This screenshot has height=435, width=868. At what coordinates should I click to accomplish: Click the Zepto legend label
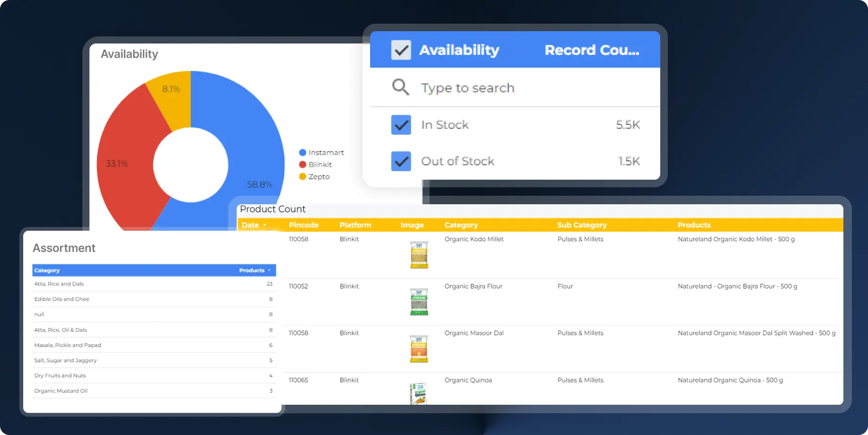click(319, 177)
